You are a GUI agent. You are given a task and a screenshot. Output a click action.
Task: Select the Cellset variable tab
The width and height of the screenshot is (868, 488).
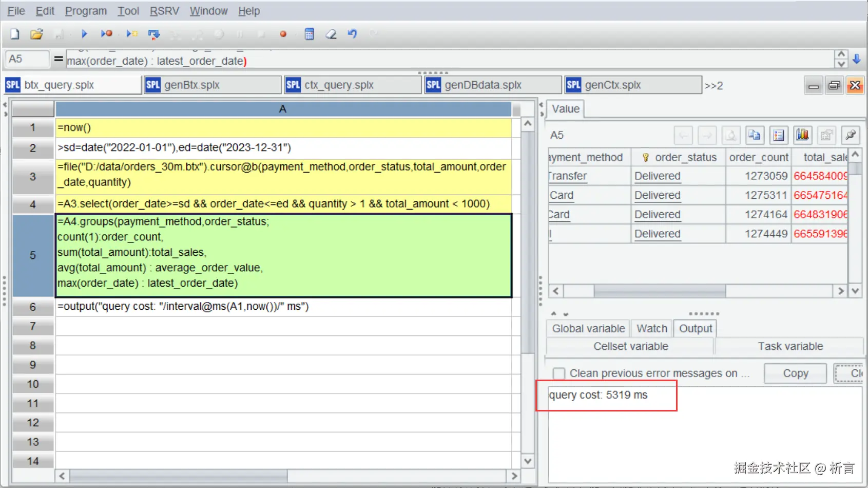[631, 347]
